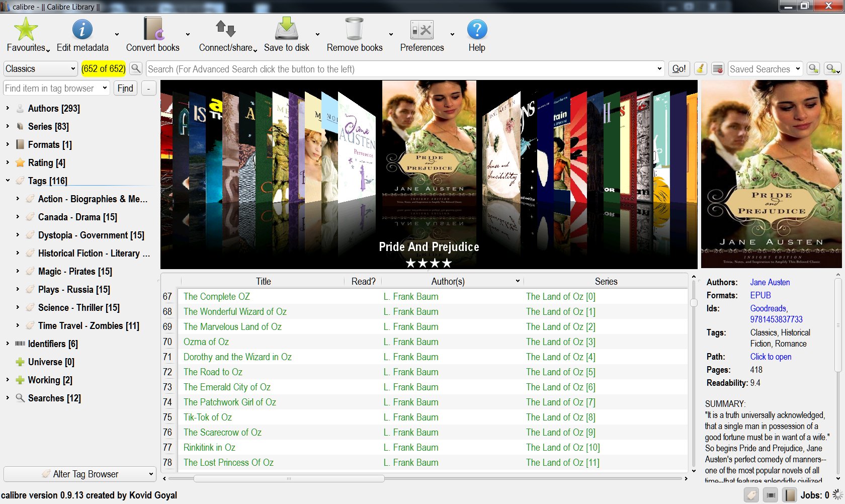Click the Save to disk icon
The image size is (845, 504).
[x=286, y=29]
